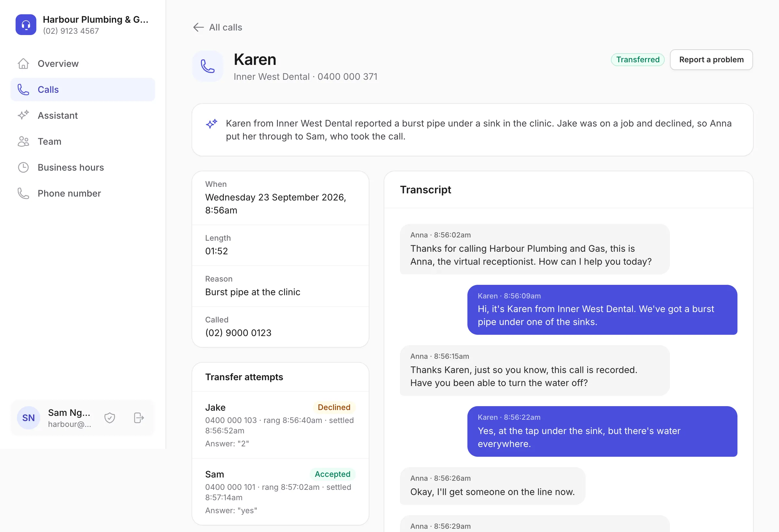Return to All calls list
The height and width of the screenshot is (532, 779).
(217, 27)
